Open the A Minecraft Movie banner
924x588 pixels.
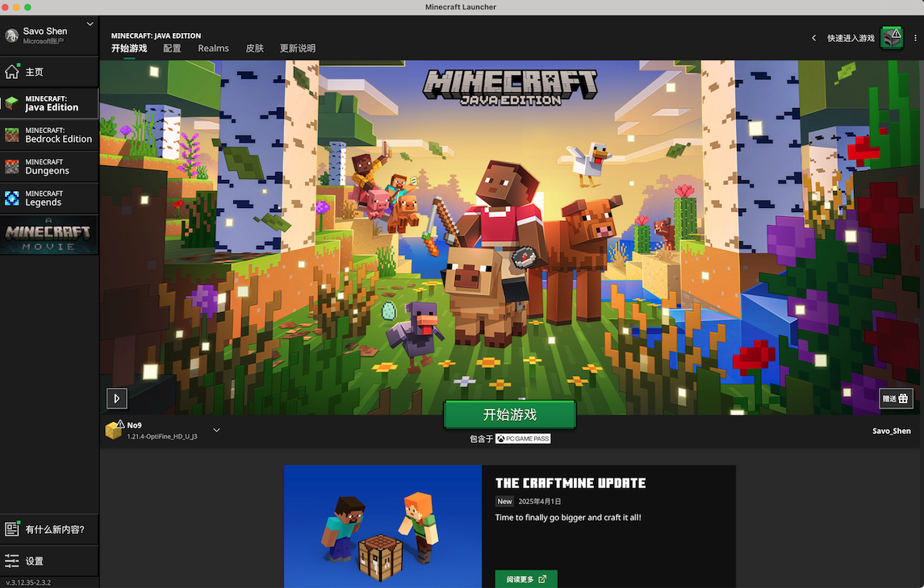[49, 235]
